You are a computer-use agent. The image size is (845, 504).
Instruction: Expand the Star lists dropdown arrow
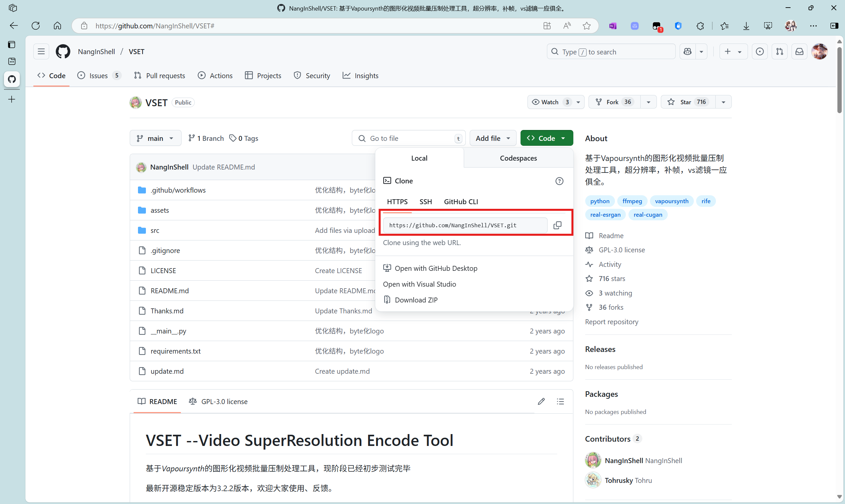(723, 102)
